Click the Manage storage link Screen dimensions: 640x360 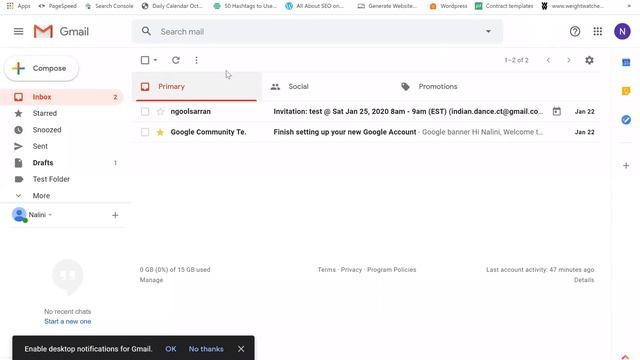(151, 280)
